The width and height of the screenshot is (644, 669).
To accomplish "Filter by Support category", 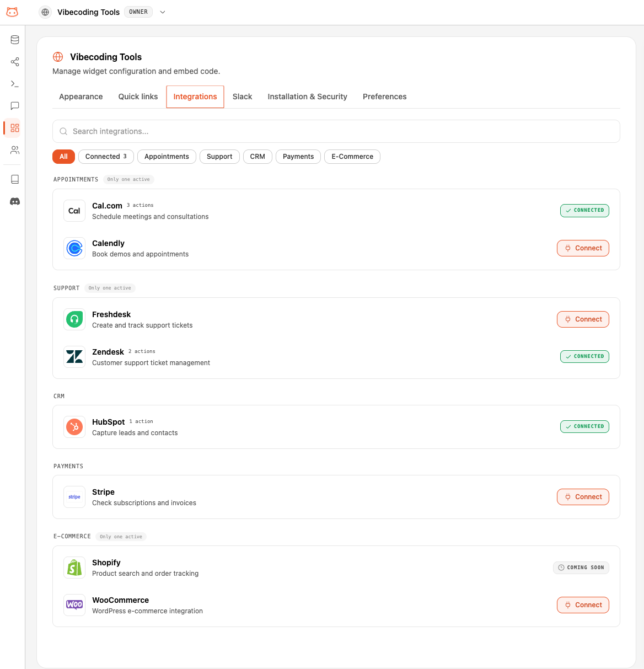I will tap(219, 157).
